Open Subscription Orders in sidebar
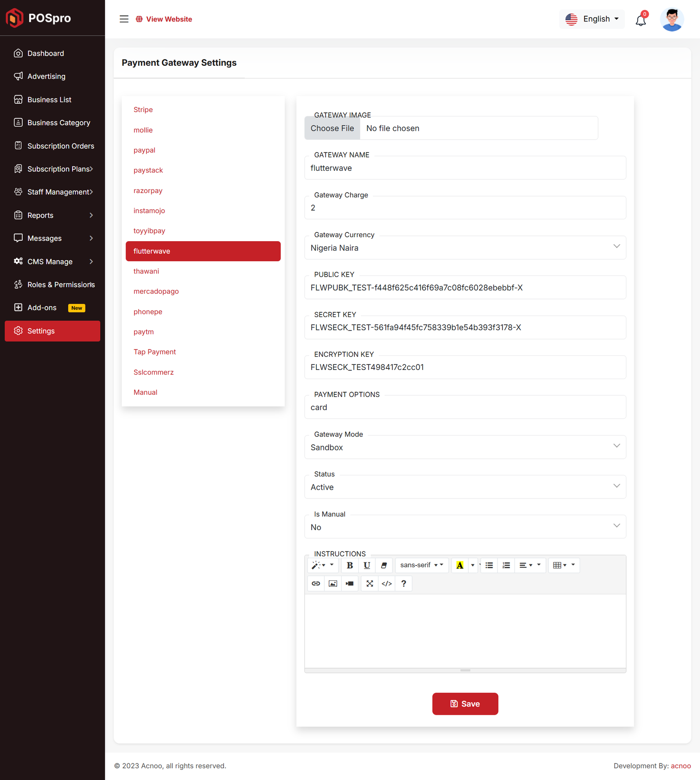The width and height of the screenshot is (700, 780). pos(61,146)
